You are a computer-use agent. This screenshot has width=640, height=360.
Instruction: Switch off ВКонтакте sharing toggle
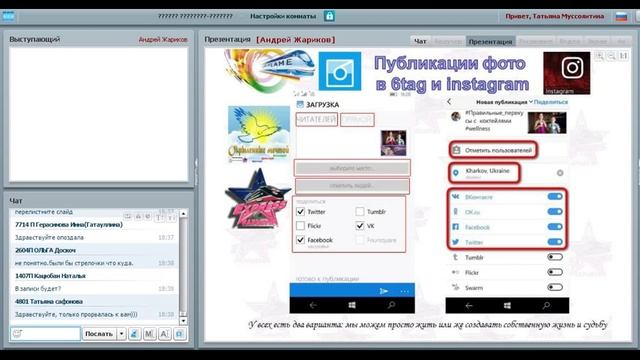point(555,196)
